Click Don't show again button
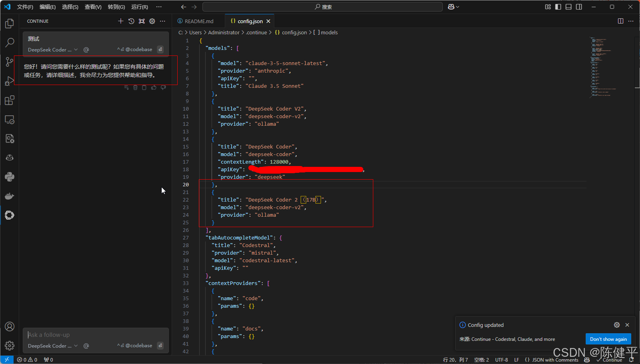Viewport: 640px width, 364px height. (608, 339)
